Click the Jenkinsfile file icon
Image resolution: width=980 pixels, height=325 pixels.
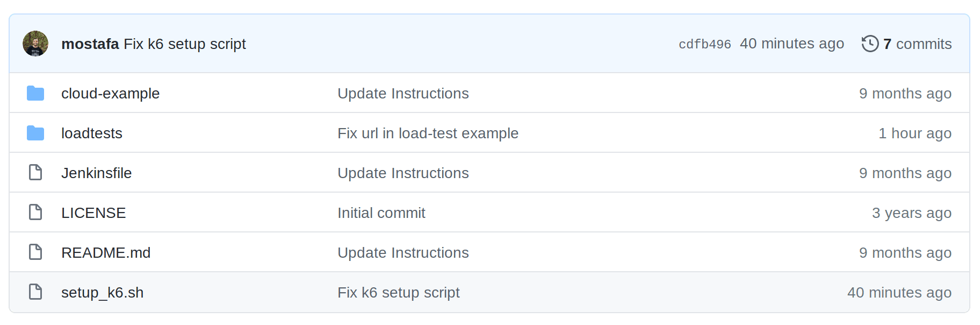[x=35, y=172]
